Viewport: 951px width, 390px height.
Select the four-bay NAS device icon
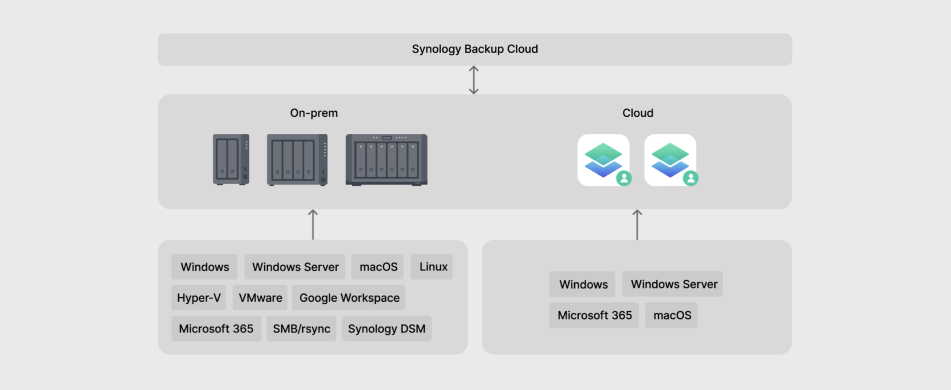pos(297,160)
